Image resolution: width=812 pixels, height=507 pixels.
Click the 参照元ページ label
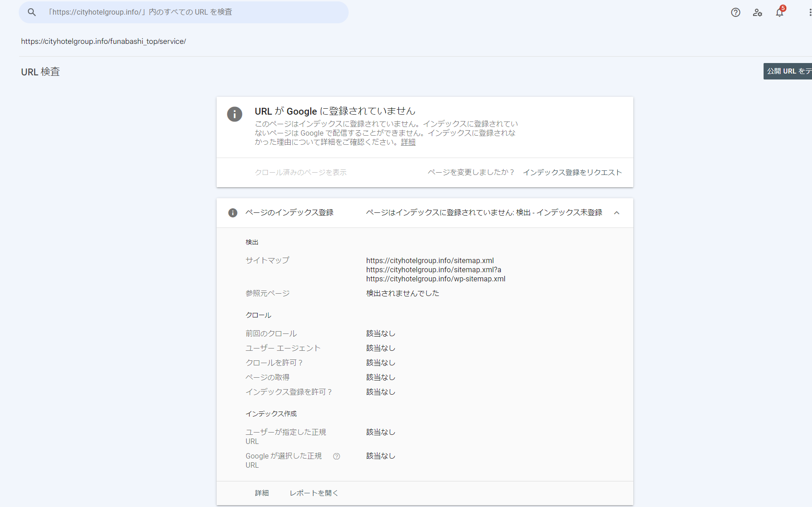267,293
